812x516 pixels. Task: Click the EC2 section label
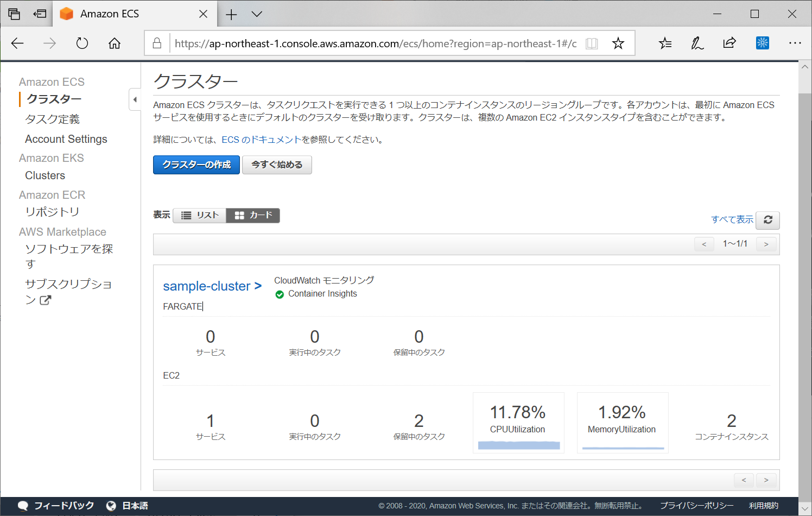click(x=172, y=375)
